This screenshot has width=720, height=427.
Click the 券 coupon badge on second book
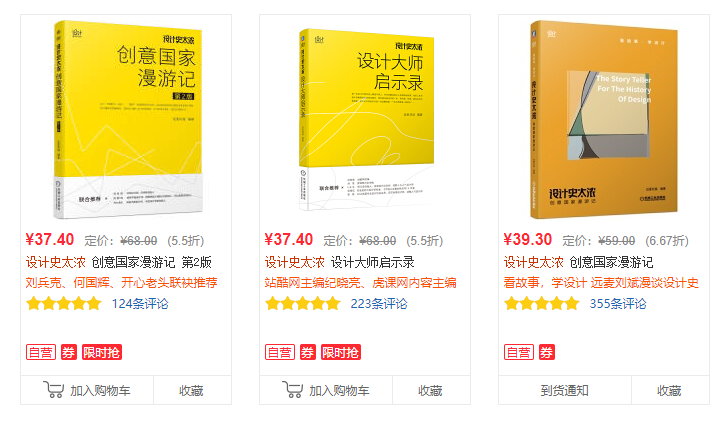click(x=308, y=352)
